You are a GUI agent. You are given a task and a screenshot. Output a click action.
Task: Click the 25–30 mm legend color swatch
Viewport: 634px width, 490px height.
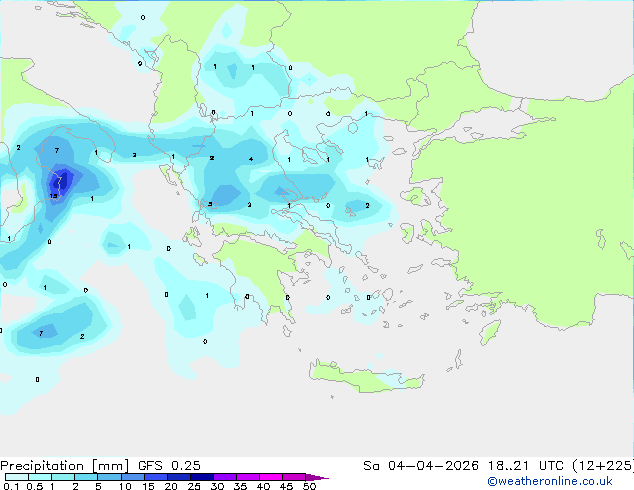coord(201,477)
